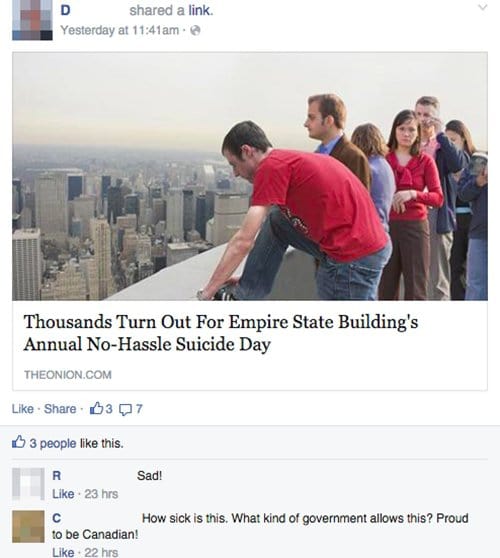Like C's 'Proud to be Canadian' comment
This screenshot has width=500, height=558.
(x=63, y=552)
